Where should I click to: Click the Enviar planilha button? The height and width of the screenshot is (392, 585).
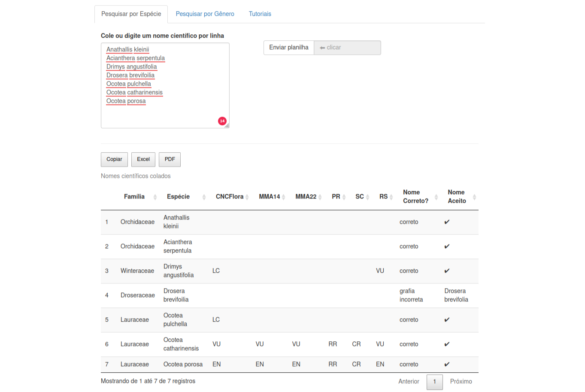(288, 48)
